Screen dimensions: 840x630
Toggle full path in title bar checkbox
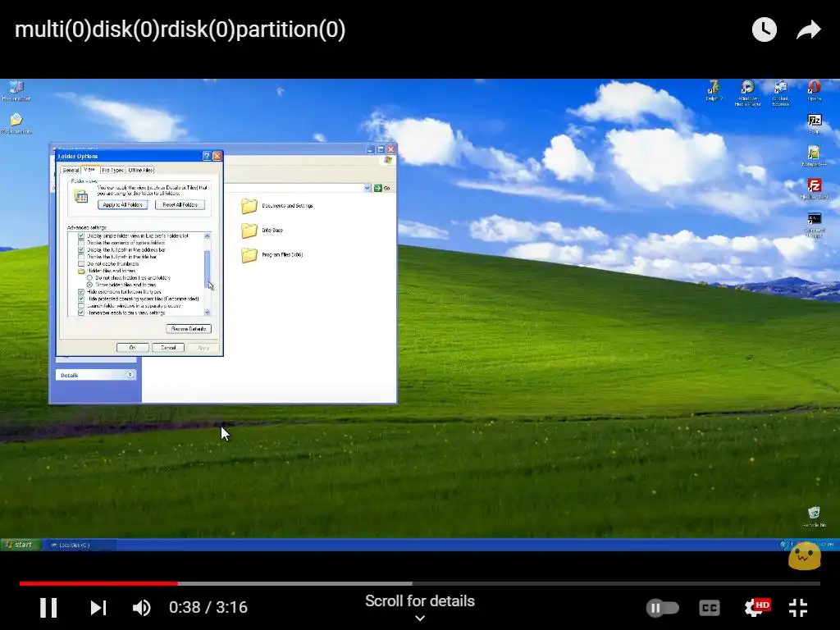pyautogui.click(x=81, y=257)
